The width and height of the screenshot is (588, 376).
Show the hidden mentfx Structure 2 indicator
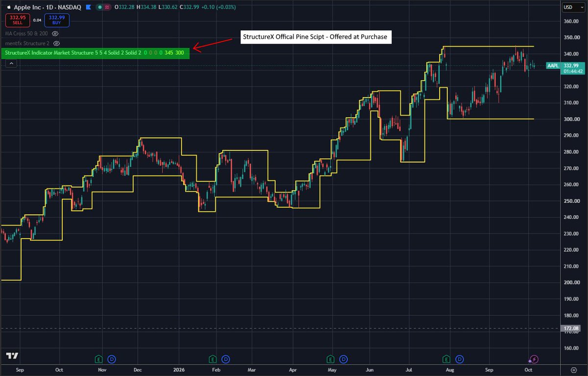[x=56, y=43]
